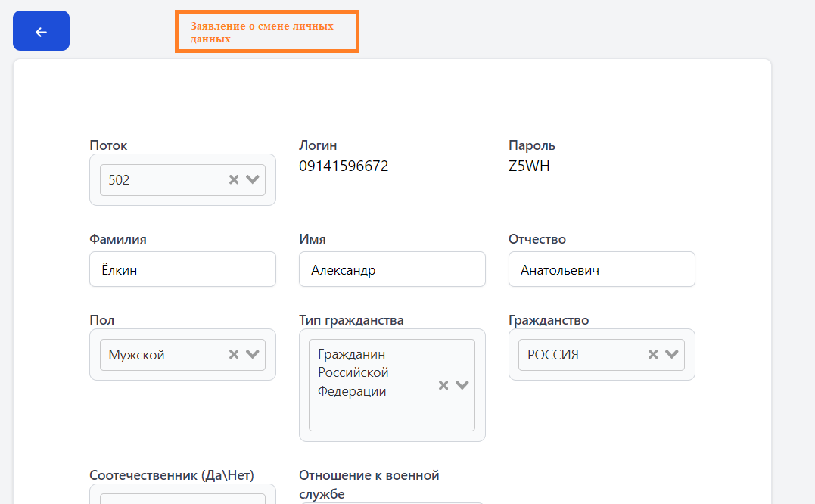This screenshot has width=815, height=504.
Task: Click the Гражданин Российской Федерации selected value
Action: (353, 373)
